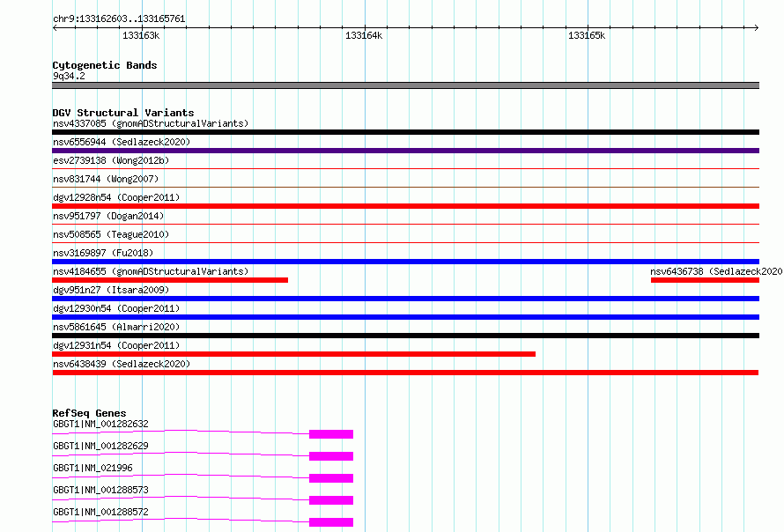
Task: Click the 133164k ruler tick label
Action: [x=364, y=35]
